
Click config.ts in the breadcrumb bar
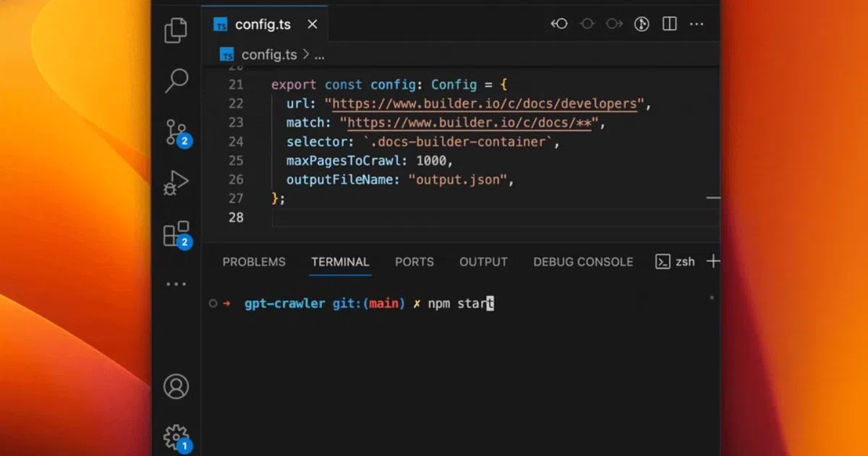coord(269,55)
